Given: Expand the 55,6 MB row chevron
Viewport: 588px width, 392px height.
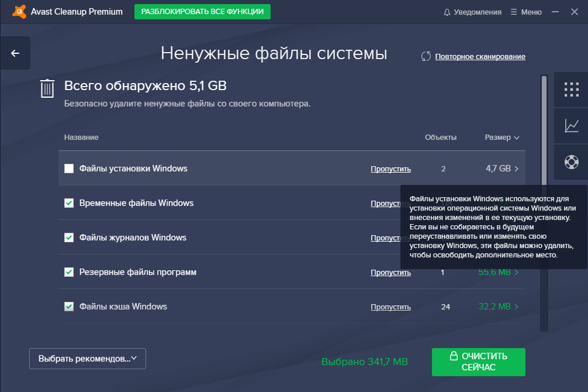Looking at the screenshot, I should [x=516, y=272].
